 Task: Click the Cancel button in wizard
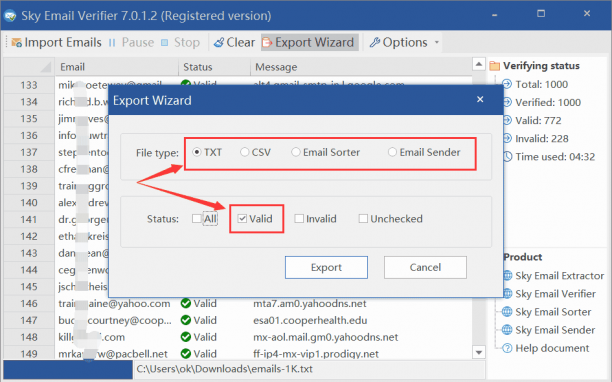pyautogui.click(x=425, y=267)
